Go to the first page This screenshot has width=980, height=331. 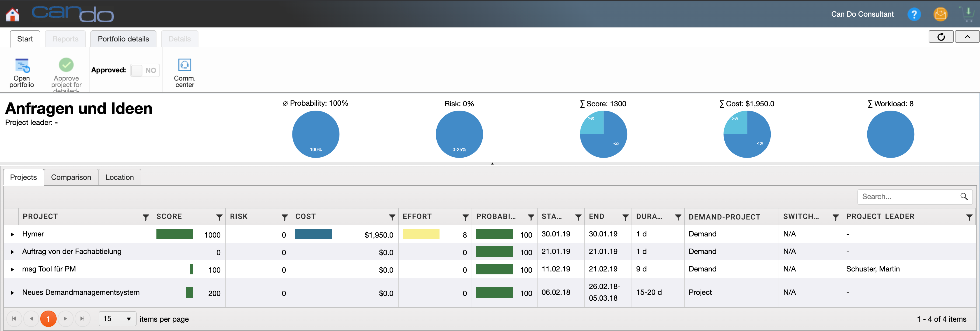[14, 319]
